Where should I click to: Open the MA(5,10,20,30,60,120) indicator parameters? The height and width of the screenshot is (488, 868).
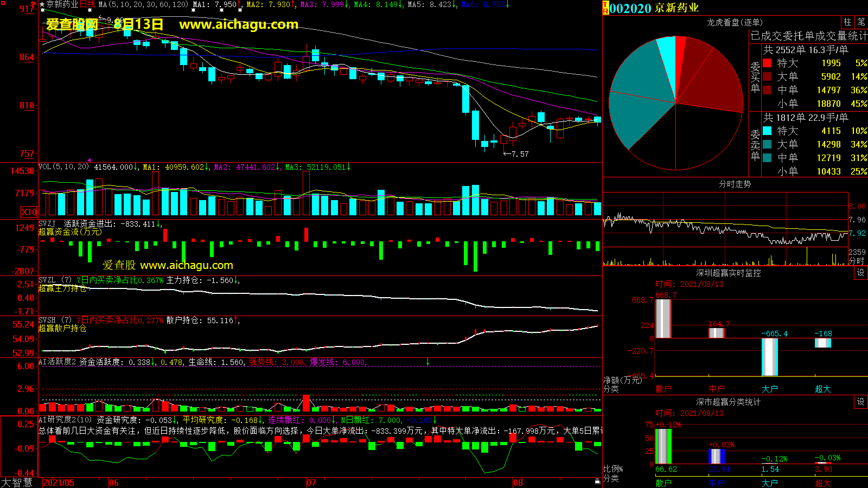143,4
